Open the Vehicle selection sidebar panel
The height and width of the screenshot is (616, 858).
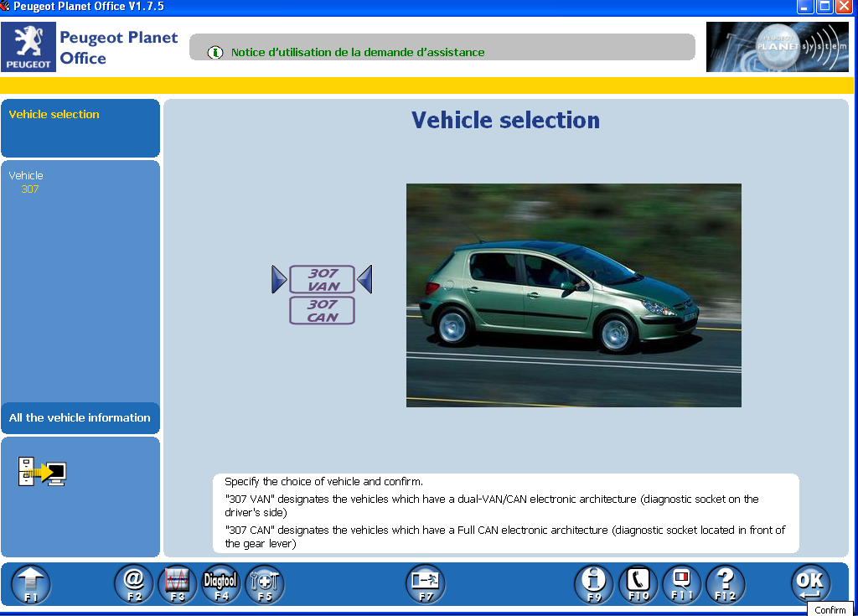point(80,128)
